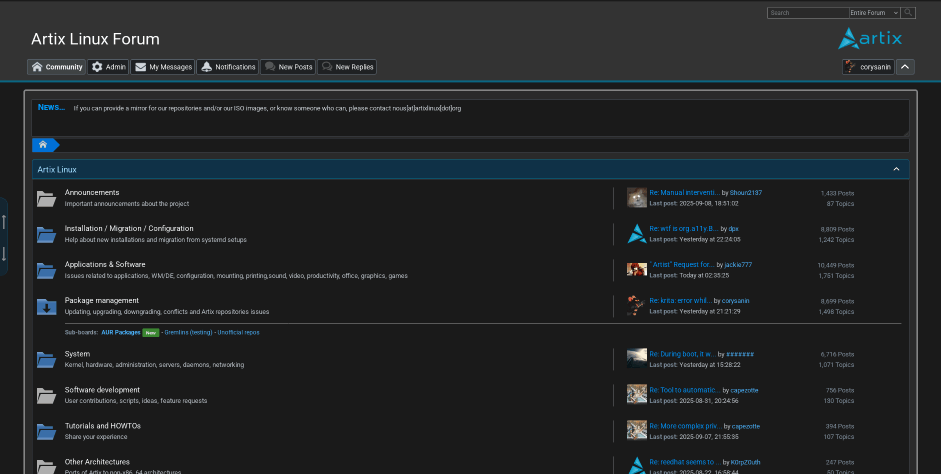Image resolution: width=941 pixels, height=474 pixels.
Task: Click capezotte's avatar in Software development row
Action: (x=637, y=394)
